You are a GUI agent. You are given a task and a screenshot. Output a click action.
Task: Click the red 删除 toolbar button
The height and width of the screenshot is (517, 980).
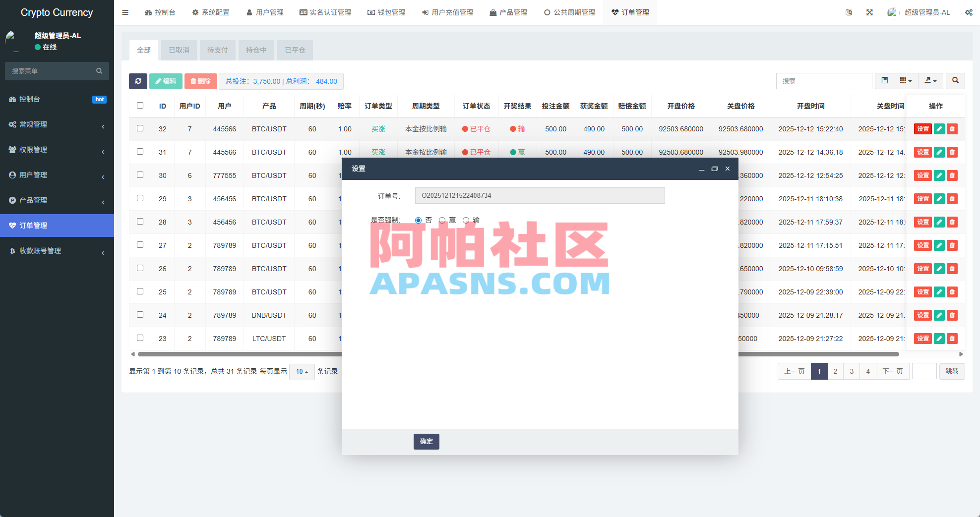tap(200, 81)
